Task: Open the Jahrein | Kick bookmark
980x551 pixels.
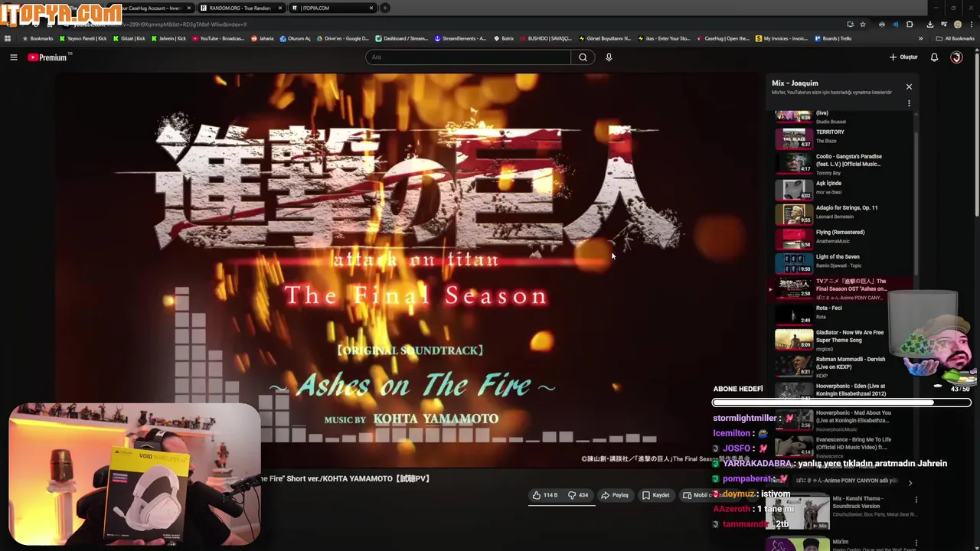Action: [x=168, y=38]
